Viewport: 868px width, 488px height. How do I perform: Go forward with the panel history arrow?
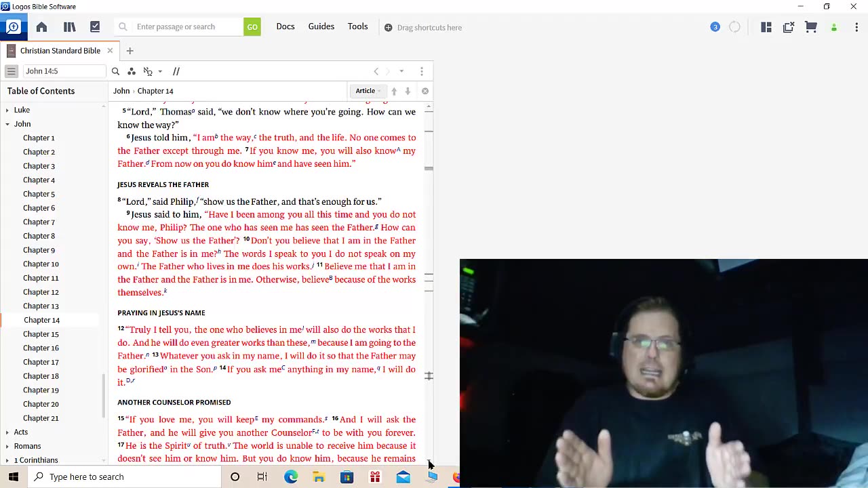[x=388, y=71]
